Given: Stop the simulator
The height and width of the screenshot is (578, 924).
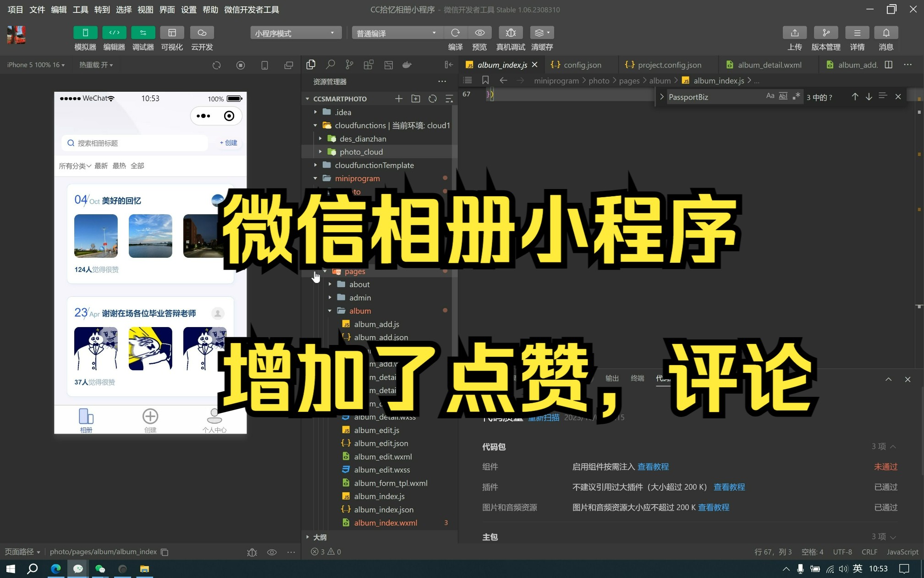Looking at the screenshot, I should coord(241,65).
